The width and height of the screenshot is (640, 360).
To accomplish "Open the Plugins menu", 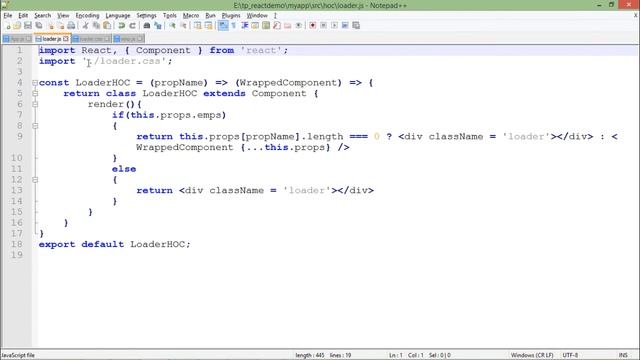I will point(231,16).
